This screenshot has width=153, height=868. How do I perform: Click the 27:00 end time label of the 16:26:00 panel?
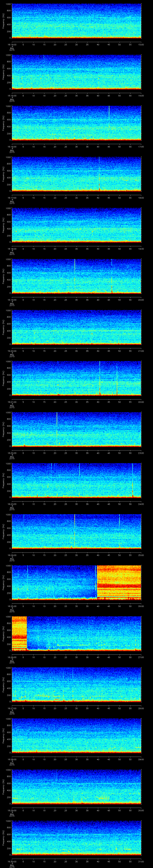pos(141,657)
